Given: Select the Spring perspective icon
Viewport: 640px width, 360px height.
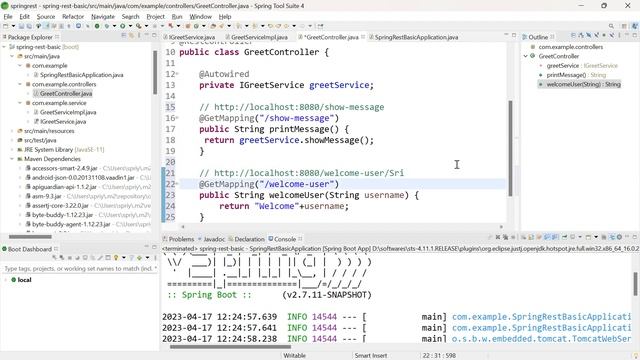Looking at the screenshot, I should click(x=635, y=26).
